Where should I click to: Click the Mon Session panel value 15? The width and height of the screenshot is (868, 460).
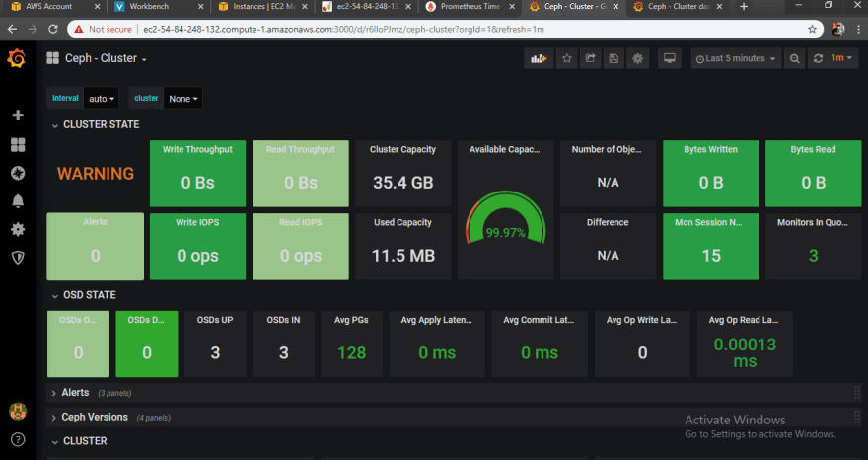coord(711,256)
